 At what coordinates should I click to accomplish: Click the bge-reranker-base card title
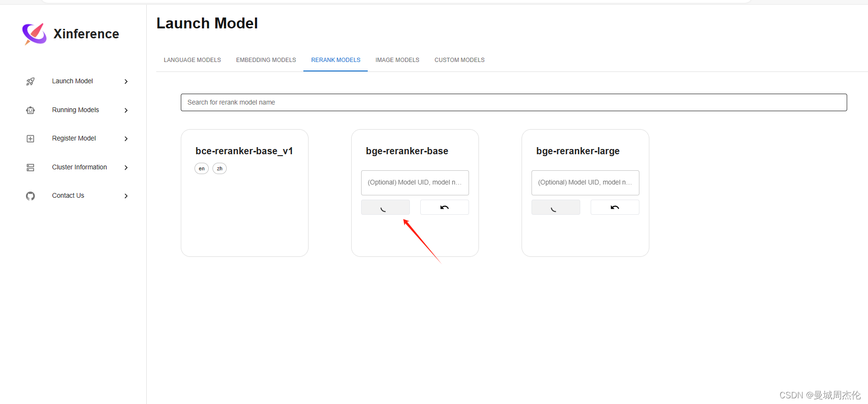click(407, 151)
